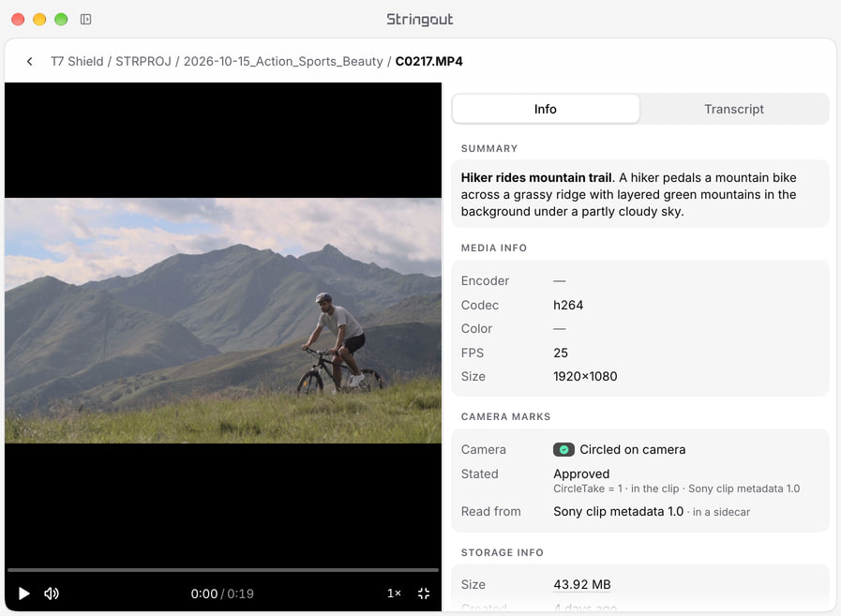Click the FPS value 25
841x616 pixels.
pyautogui.click(x=561, y=353)
